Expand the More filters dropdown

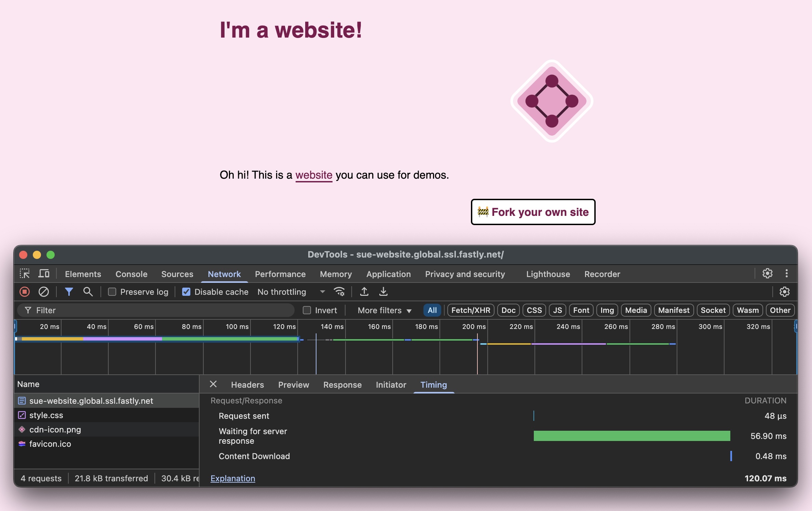click(x=384, y=310)
